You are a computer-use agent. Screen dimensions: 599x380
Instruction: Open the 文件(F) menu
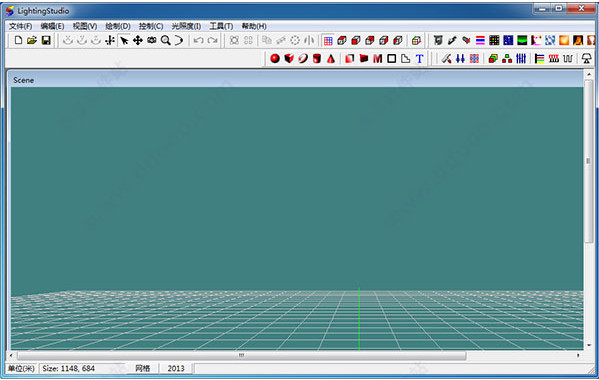[20, 26]
